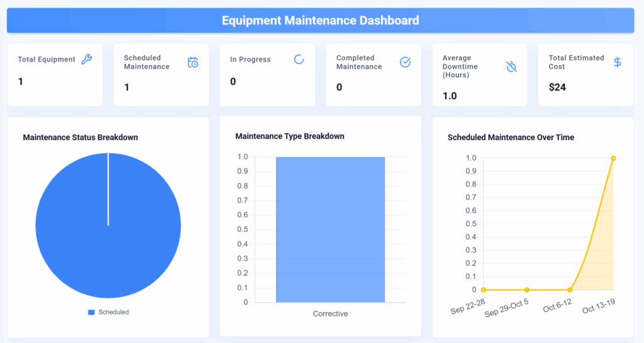Click the Corrective bar in the bar chart
The width and height of the screenshot is (644, 343).
click(x=330, y=230)
